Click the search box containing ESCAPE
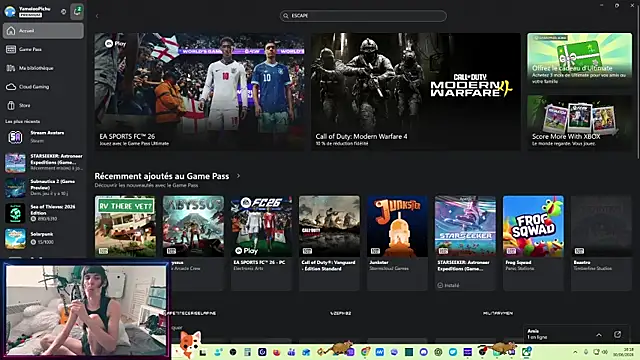The width and height of the screenshot is (640, 360). click(363, 16)
